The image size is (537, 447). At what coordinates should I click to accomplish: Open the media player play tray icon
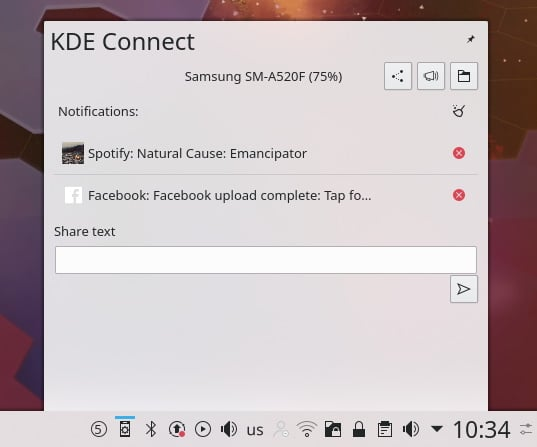(x=203, y=429)
